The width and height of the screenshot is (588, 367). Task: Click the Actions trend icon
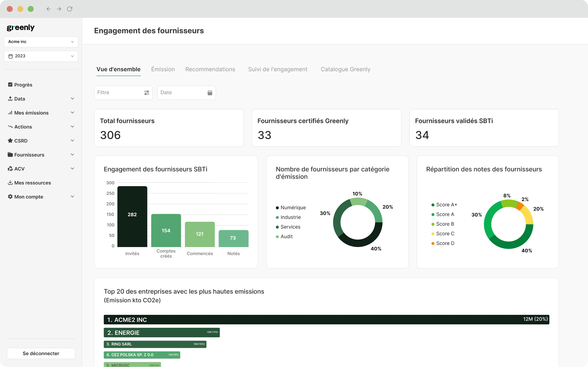coord(10,127)
